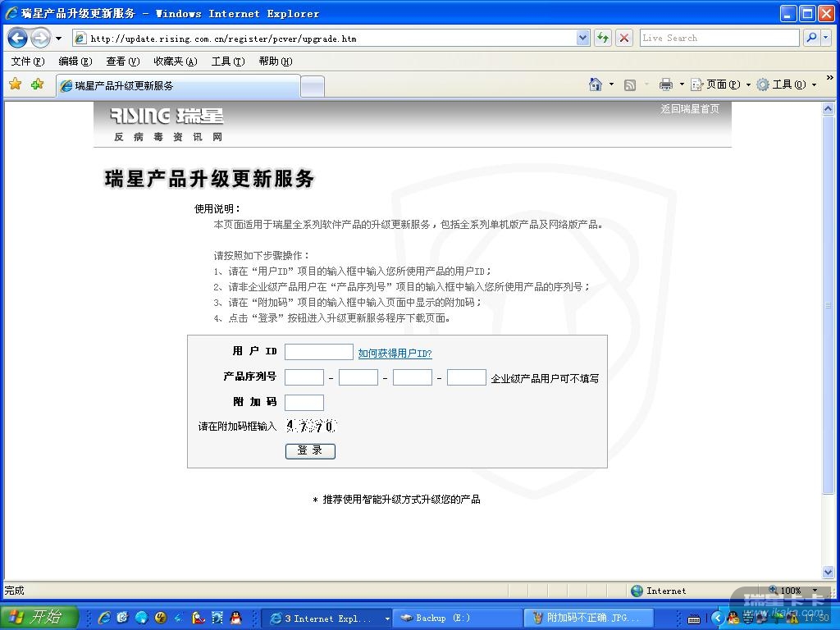840x630 pixels.
Task: Click the 返回瑞星首页 link
Action: 689,109
